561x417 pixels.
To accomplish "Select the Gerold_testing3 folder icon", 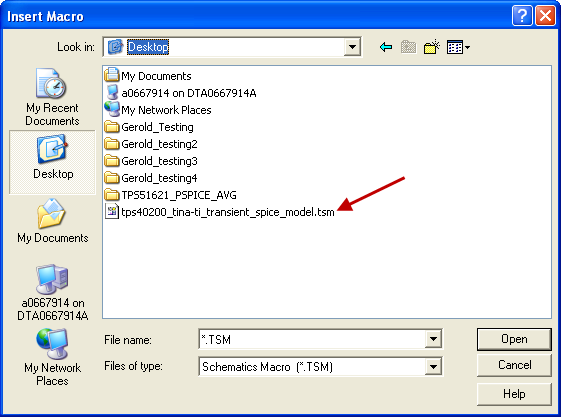I will [112, 161].
